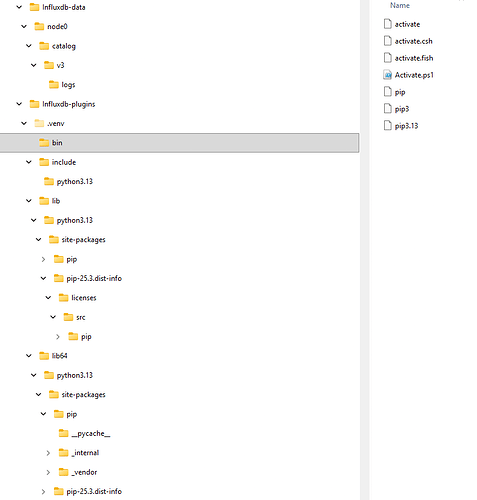
Task: Select the 'lib64' folder label
Action: coord(60,356)
